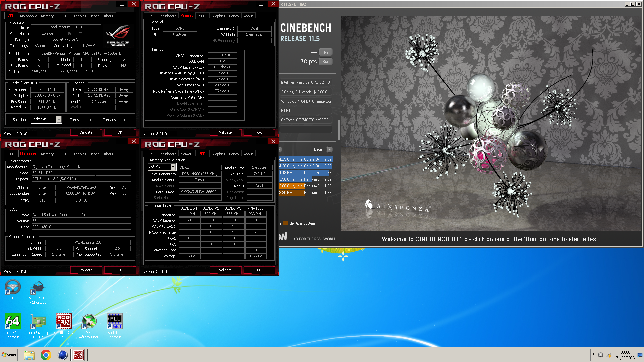The image size is (644, 362).
Task: Open Slot #1 memory slot dropdown
Action: [173, 167]
